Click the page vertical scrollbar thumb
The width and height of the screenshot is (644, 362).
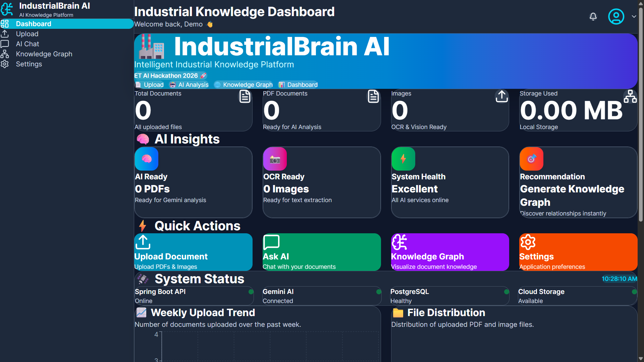(641, 114)
